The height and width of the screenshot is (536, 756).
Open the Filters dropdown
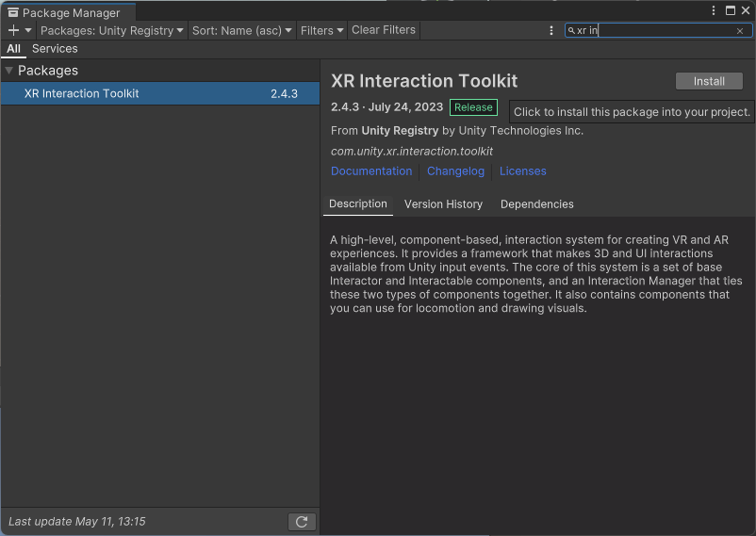pyautogui.click(x=321, y=30)
